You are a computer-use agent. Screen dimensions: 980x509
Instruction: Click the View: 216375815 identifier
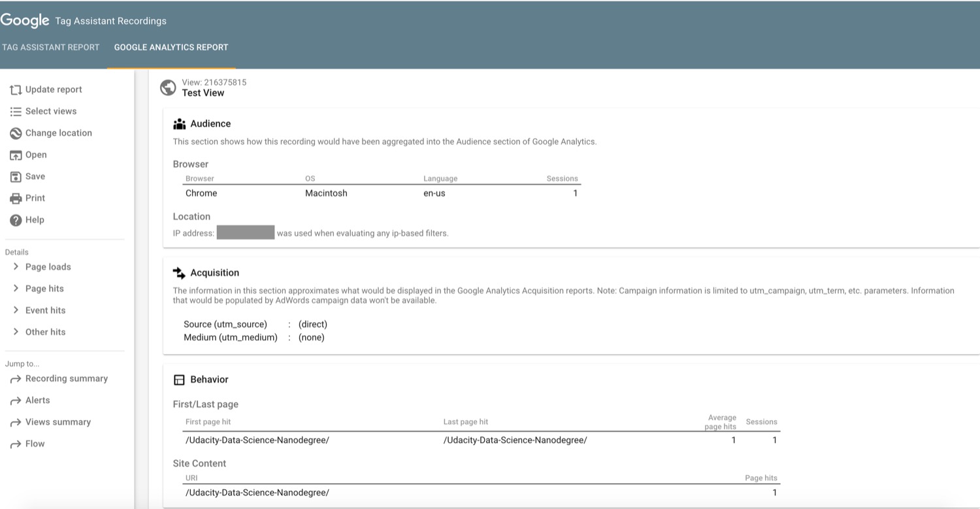(214, 82)
